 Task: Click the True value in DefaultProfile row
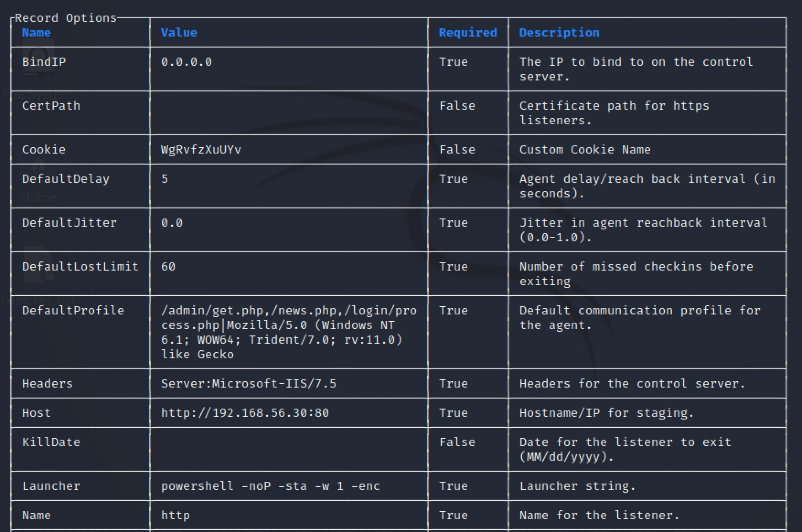click(454, 310)
